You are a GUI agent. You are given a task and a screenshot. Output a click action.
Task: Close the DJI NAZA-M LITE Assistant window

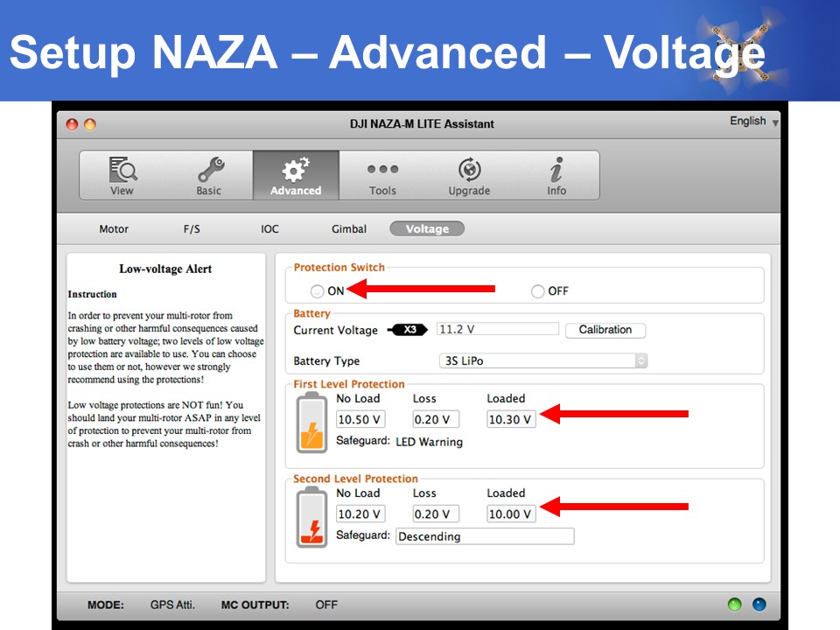point(72,124)
